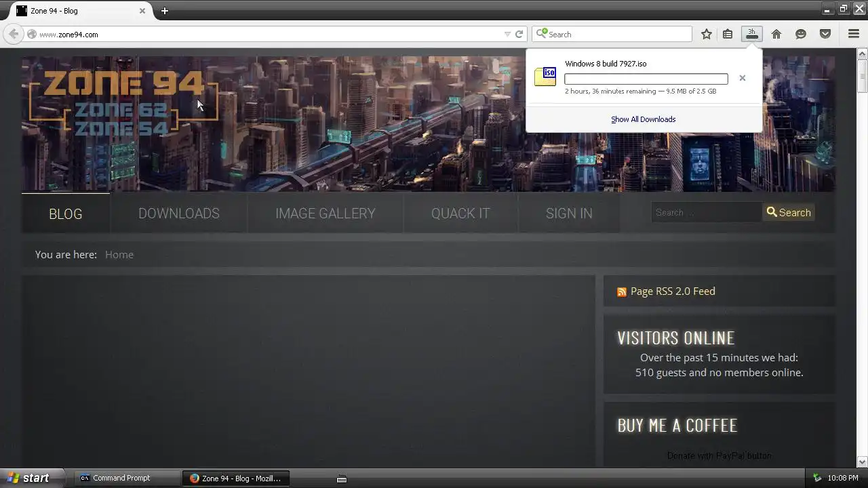Go to Firefox home page icon

pos(776,34)
